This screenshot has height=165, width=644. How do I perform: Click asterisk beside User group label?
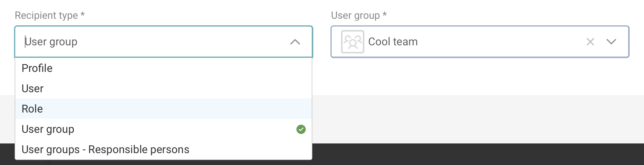pyautogui.click(x=385, y=15)
